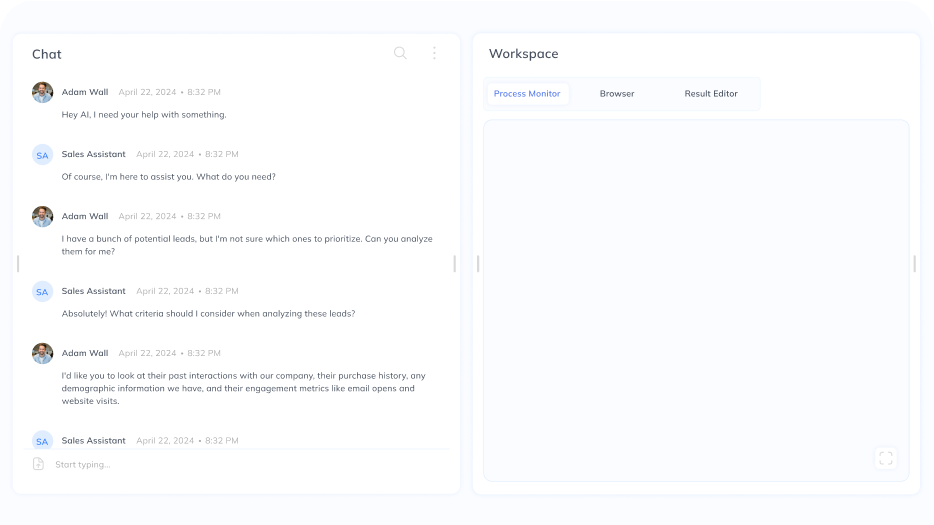Click Adam Wall's avatar beside the potential leads message
This screenshot has width=934, height=525.
[42, 216]
